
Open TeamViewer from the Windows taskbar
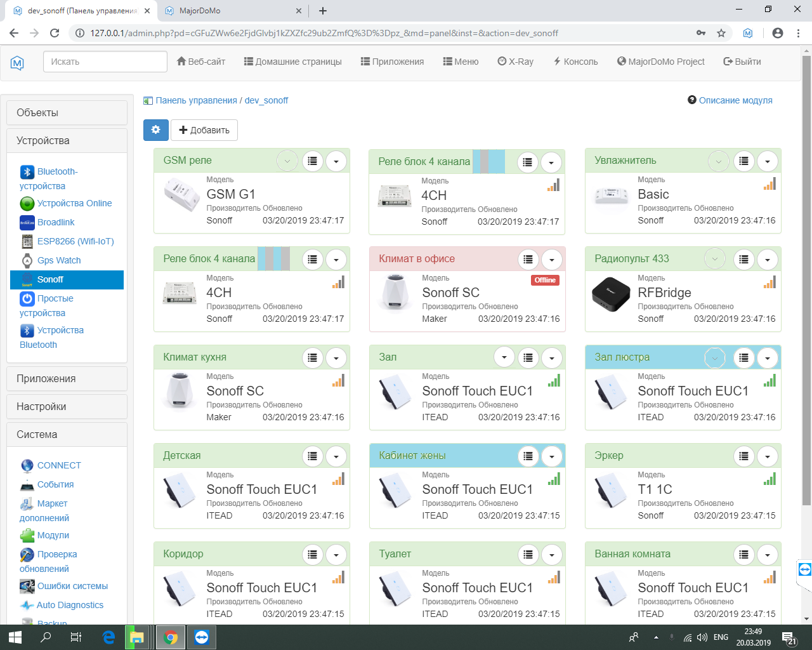point(202,637)
